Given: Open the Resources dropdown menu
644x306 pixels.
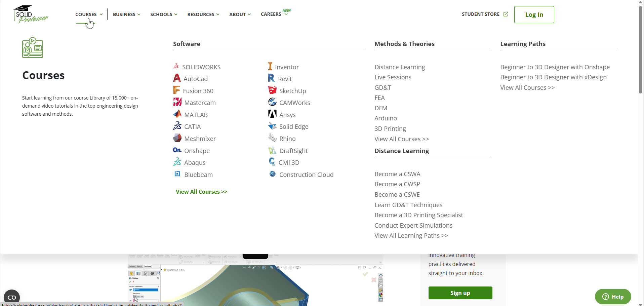Looking at the screenshot, I should tap(203, 14).
